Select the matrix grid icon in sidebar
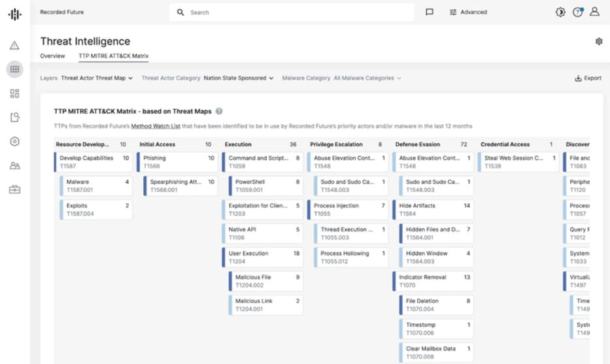 pyautogui.click(x=15, y=69)
